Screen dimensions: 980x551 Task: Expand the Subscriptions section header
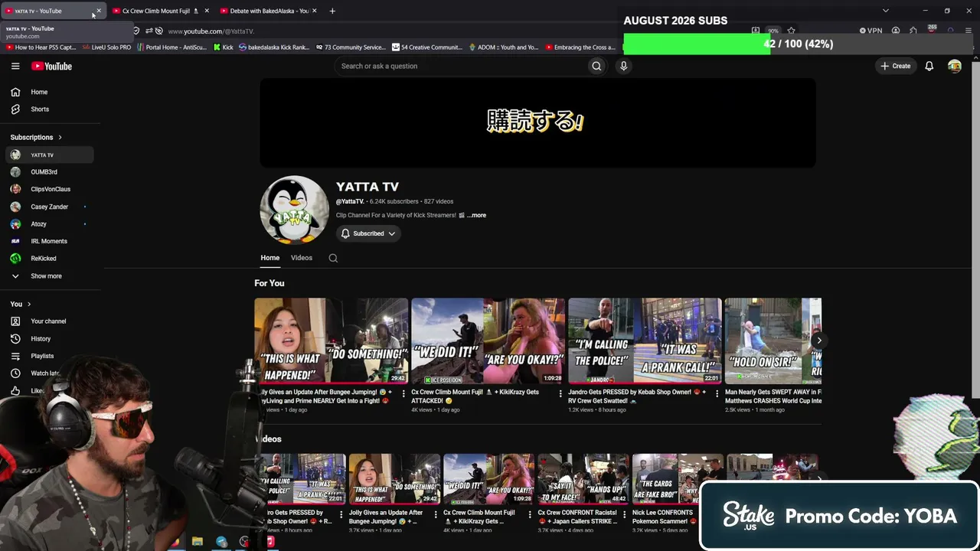point(36,137)
